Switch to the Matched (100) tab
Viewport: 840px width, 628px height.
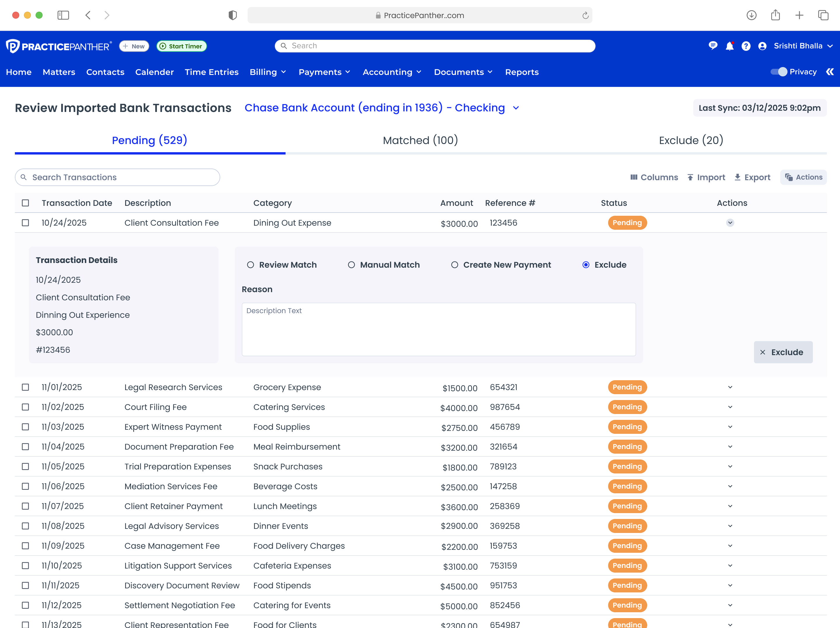click(x=420, y=141)
